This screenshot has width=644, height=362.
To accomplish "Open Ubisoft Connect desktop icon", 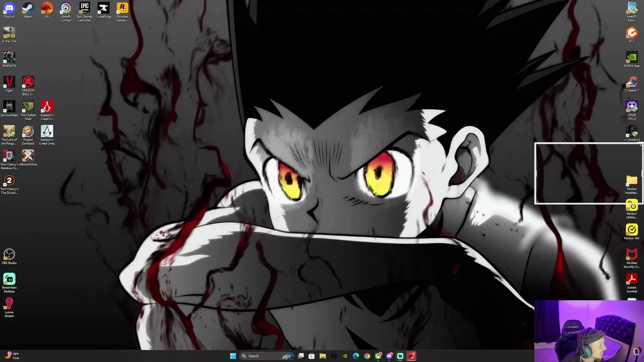I will (x=65, y=12).
